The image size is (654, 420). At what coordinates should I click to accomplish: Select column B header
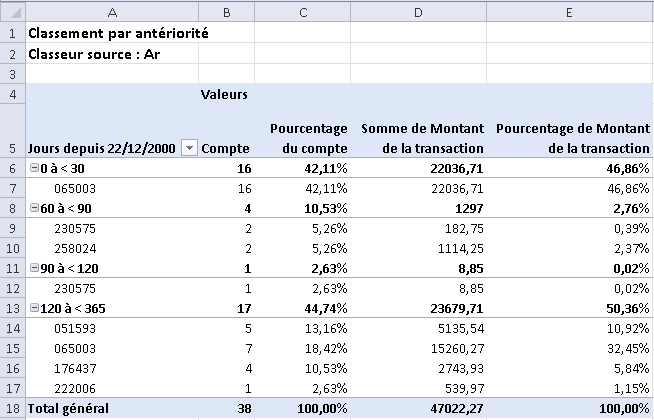[226, 12]
